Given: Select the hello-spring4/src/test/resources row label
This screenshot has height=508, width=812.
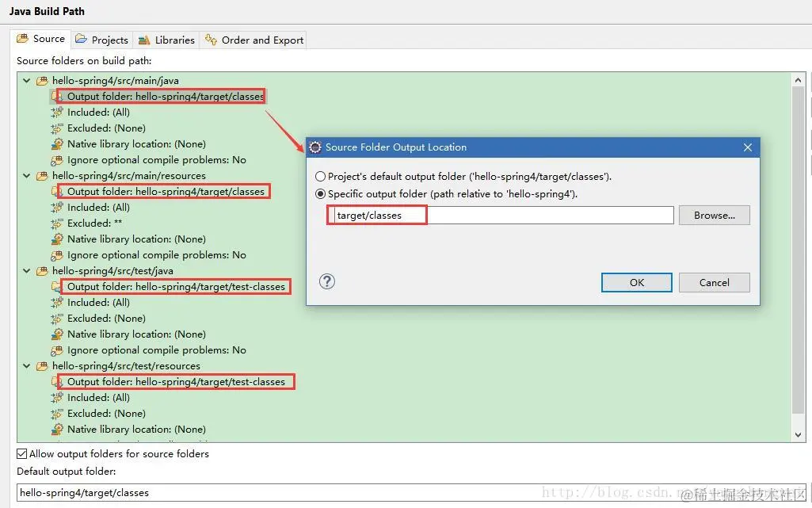Looking at the screenshot, I should point(126,366).
